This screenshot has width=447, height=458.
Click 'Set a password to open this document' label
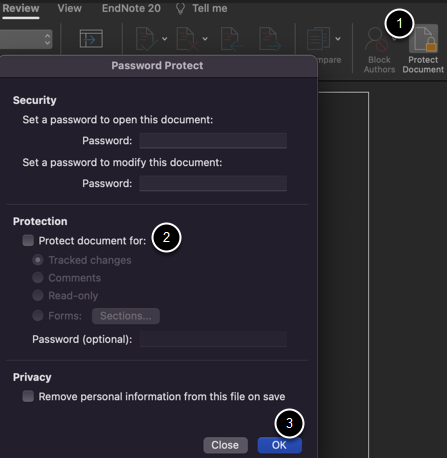tap(118, 120)
